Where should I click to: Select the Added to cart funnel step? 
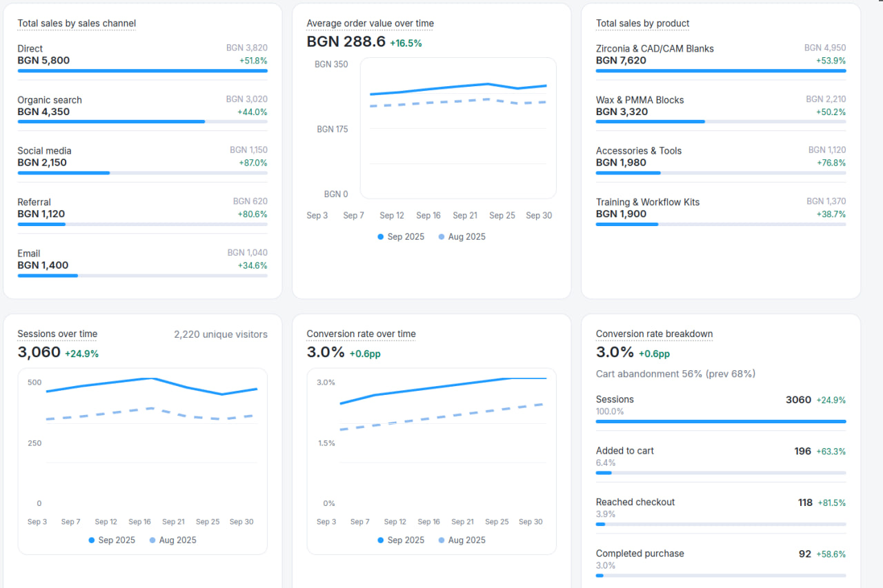point(720,457)
